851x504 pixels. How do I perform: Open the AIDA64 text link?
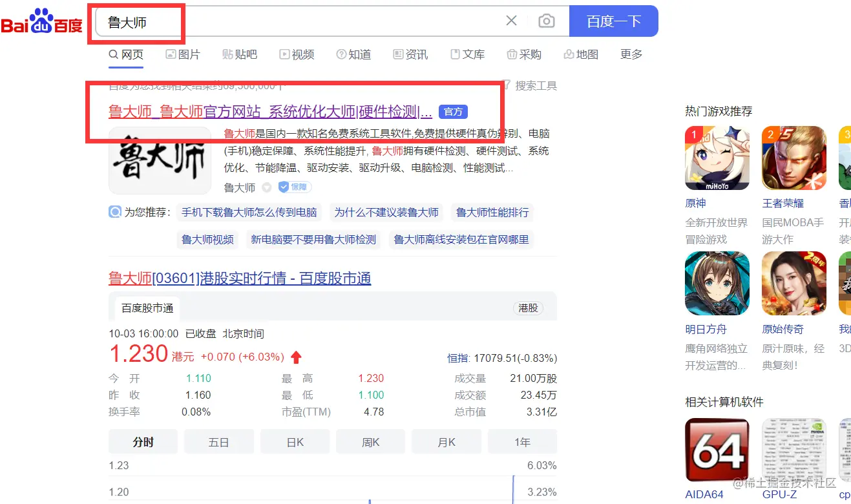pyautogui.click(x=704, y=494)
